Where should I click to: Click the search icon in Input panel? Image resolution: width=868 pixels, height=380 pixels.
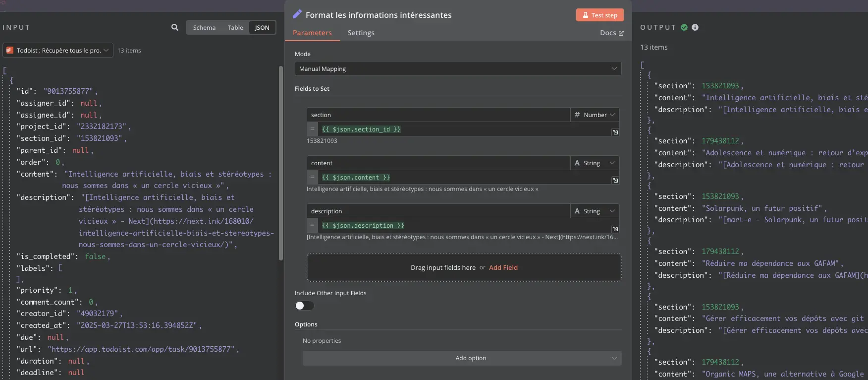click(175, 27)
